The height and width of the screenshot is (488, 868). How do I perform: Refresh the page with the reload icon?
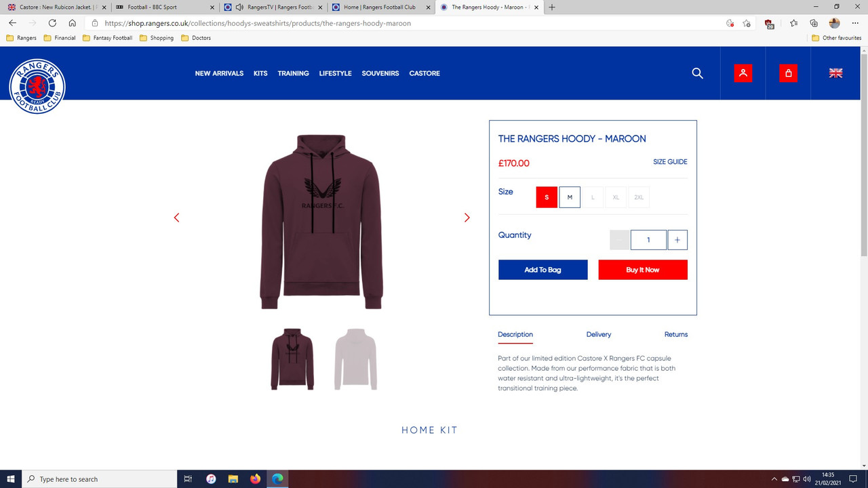click(x=52, y=22)
